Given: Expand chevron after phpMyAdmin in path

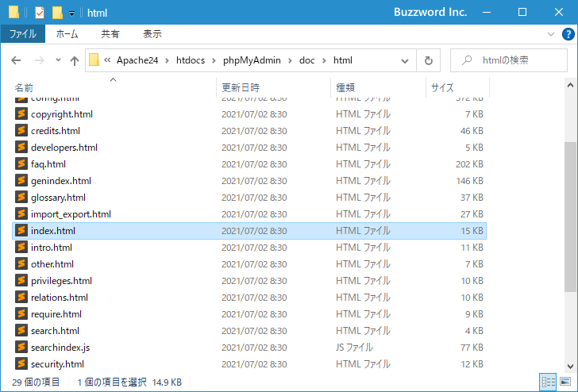Looking at the screenshot, I should coord(290,61).
